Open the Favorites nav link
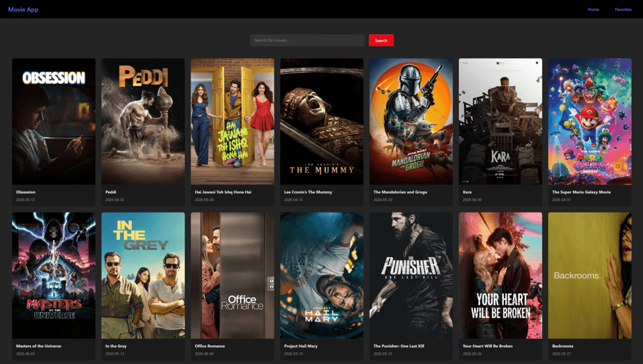This screenshot has height=364, width=643. (623, 9)
